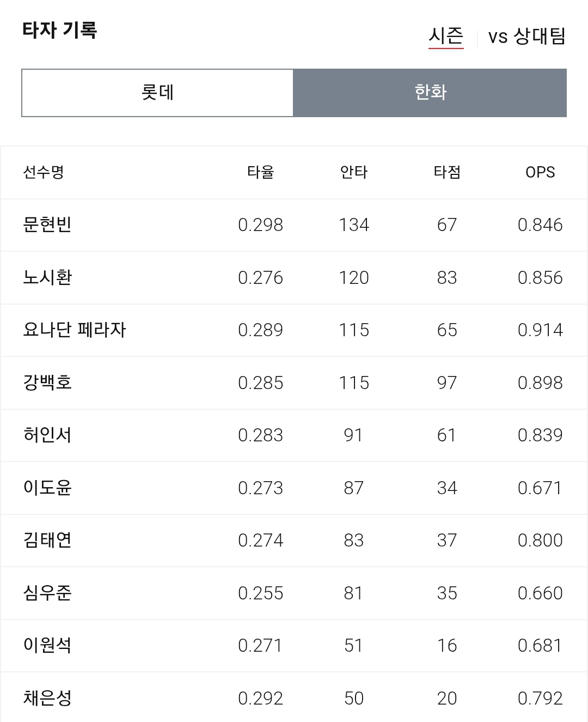Click the 선수명 column header
This screenshot has width=588, height=722.
coord(44,172)
